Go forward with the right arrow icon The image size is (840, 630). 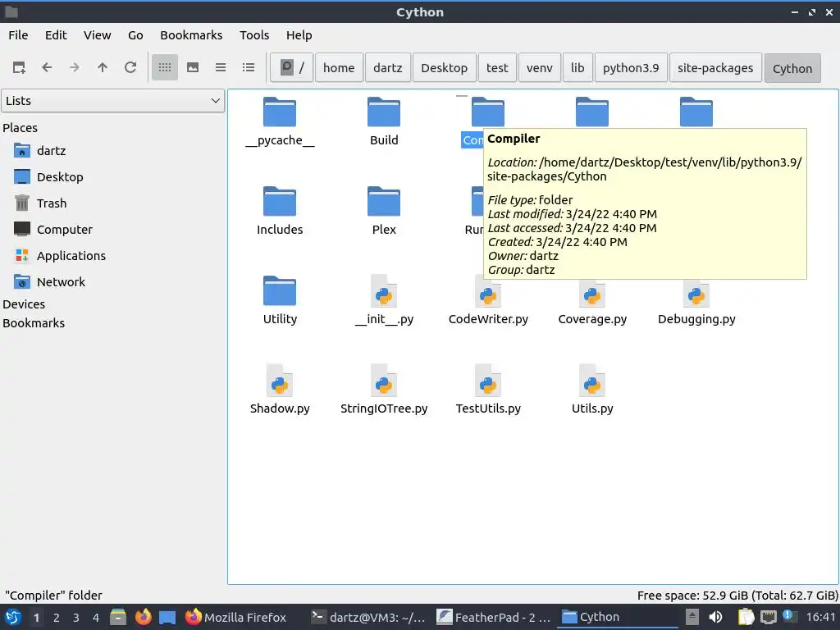[75, 67]
